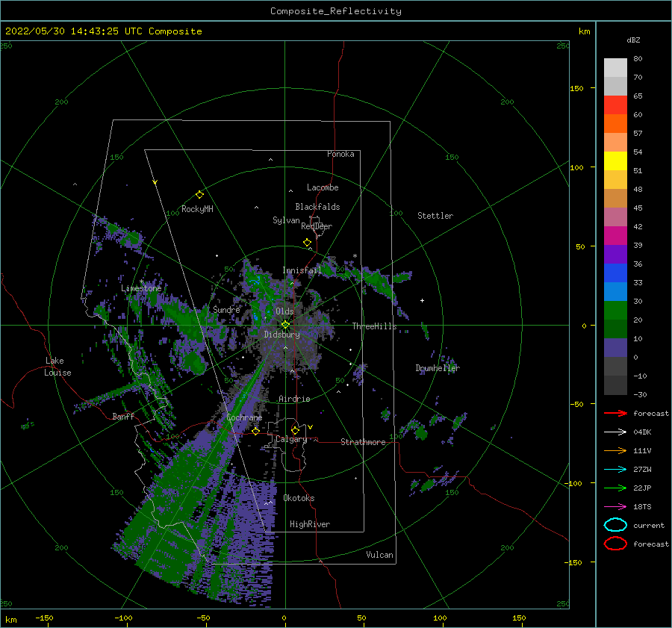Click the Didsbury label

(282, 335)
